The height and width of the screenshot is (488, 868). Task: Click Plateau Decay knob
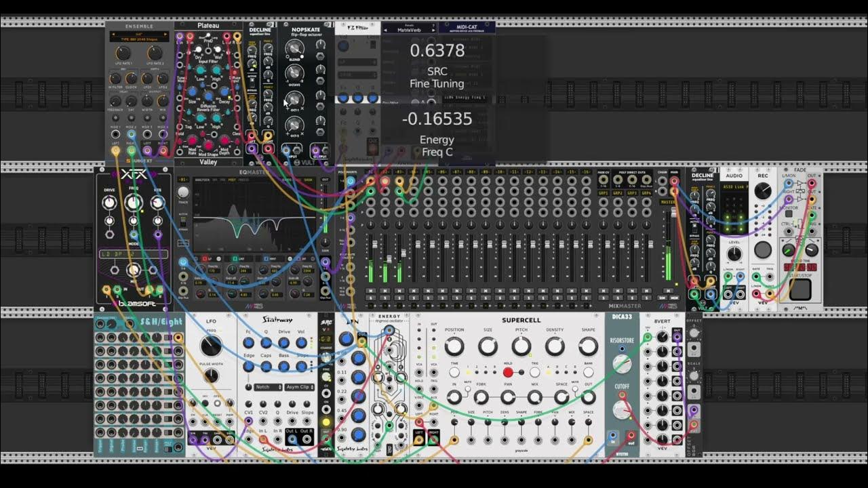224,91
